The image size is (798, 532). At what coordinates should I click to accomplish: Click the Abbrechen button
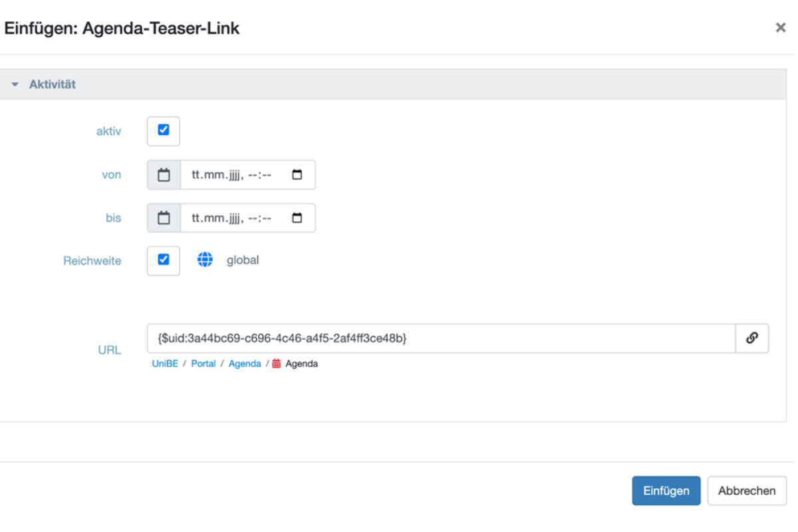(747, 491)
